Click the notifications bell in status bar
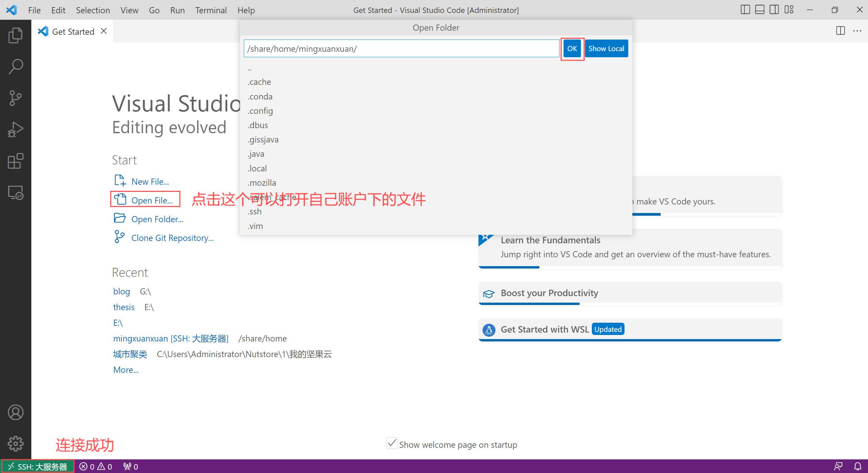This screenshot has width=868, height=473. [x=858, y=466]
